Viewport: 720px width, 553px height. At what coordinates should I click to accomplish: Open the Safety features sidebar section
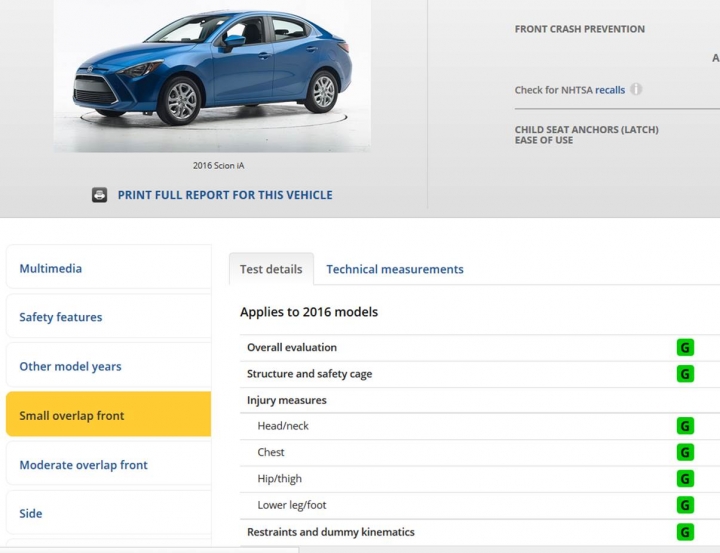click(108, 317)
